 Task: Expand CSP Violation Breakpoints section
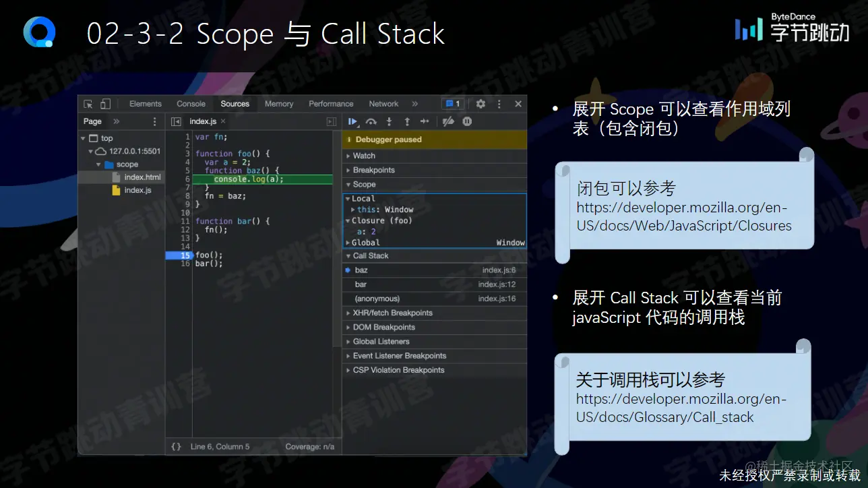(434, 370)
